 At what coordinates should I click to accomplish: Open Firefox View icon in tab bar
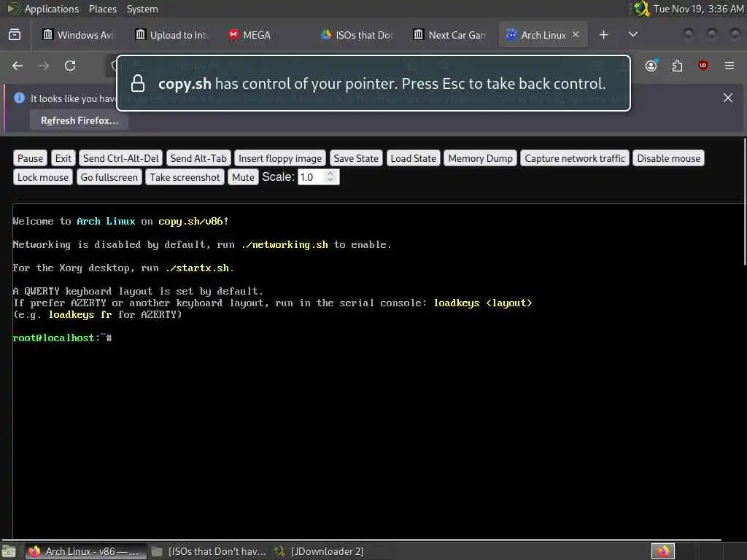coord(15,35)
